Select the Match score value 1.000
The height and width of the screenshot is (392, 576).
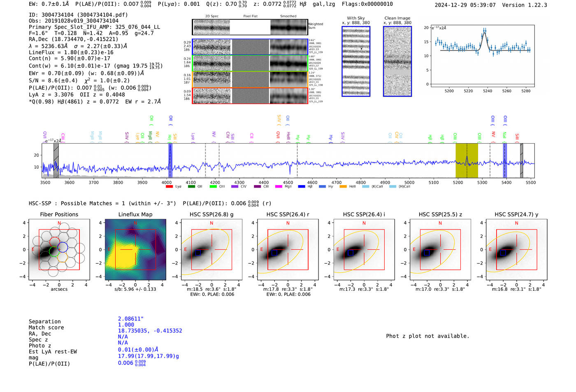point(126,325)
